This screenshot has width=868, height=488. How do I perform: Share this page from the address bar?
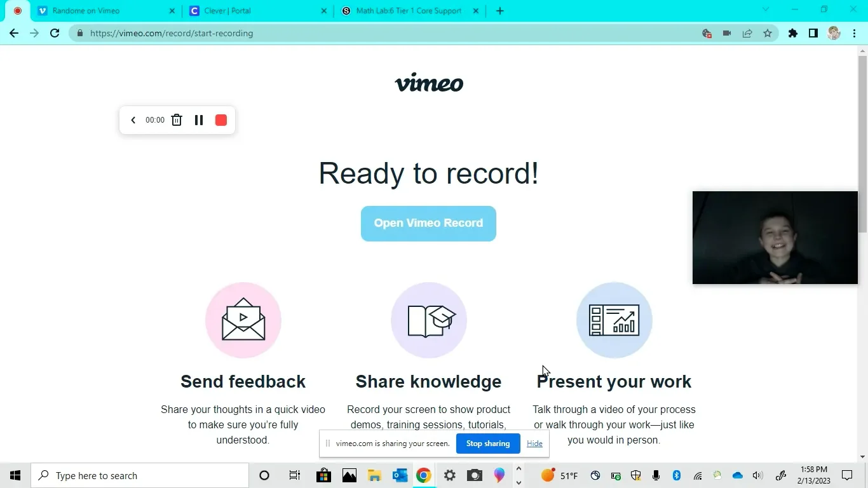747,33
